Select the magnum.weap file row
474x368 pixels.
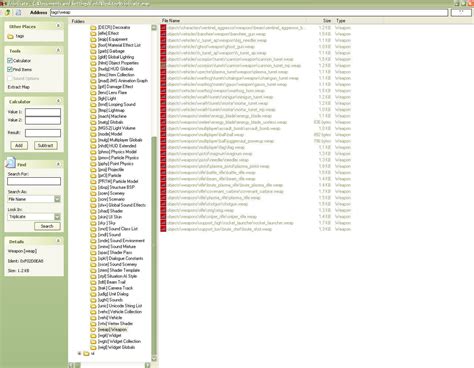click(x=256, y=154)
